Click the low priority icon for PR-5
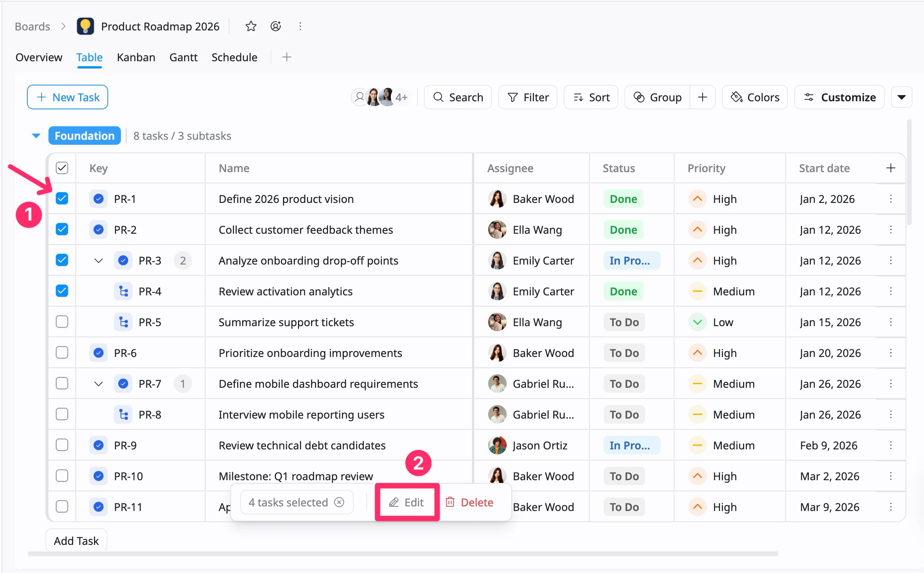 pos(697,322)
